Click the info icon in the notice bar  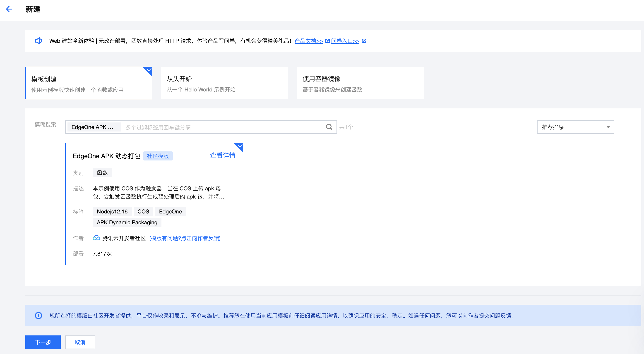click(x=38, y=316)
